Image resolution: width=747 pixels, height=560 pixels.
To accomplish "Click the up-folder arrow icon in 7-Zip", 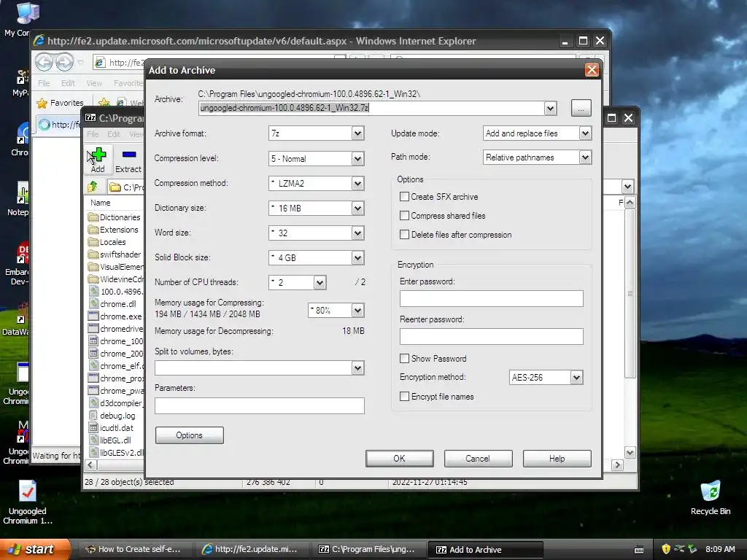I will pos(93,187).
